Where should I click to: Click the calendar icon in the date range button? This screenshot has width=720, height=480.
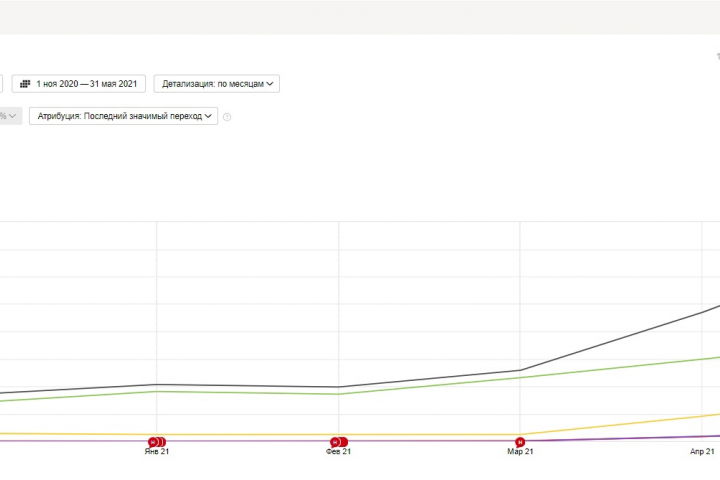click(x=25, y=84)
